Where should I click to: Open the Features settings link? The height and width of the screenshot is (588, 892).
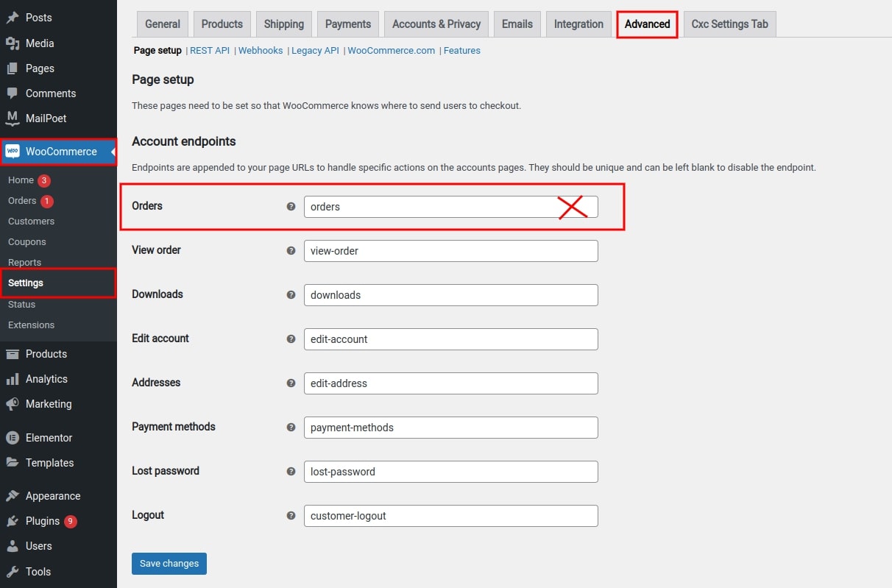[462, 51]
